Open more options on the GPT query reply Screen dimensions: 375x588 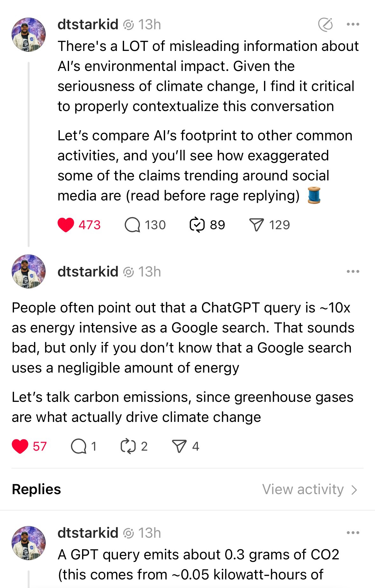pos(353,533)
